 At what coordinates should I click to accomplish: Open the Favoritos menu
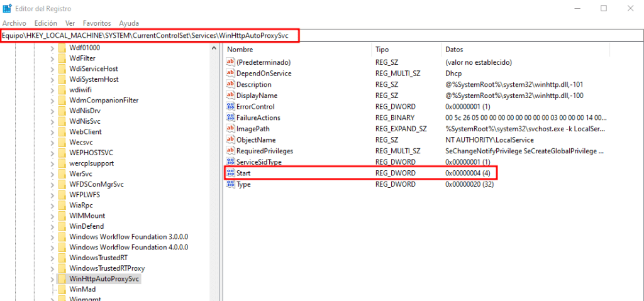(97, 23)
